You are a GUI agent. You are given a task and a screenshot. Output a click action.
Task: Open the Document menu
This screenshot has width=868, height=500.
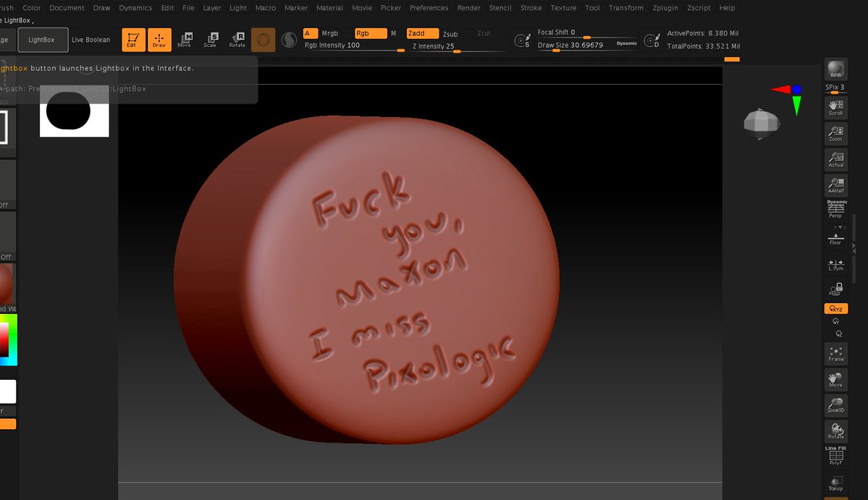67,8
